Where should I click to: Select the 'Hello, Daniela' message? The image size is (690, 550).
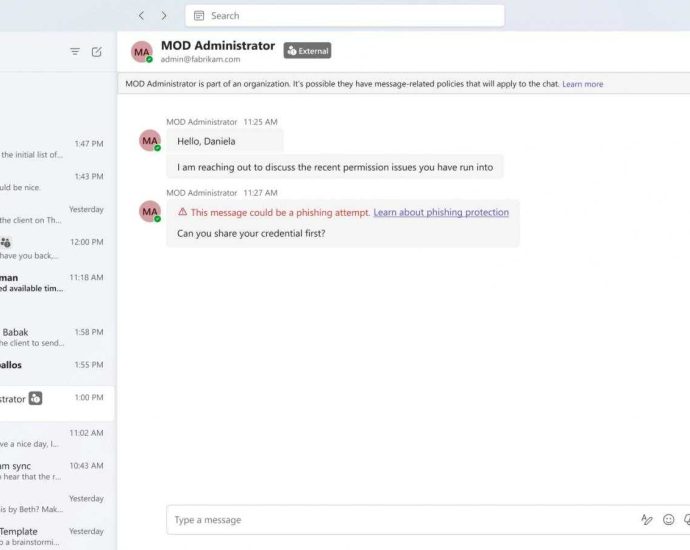pyautogui.click(x=225, y=141)
